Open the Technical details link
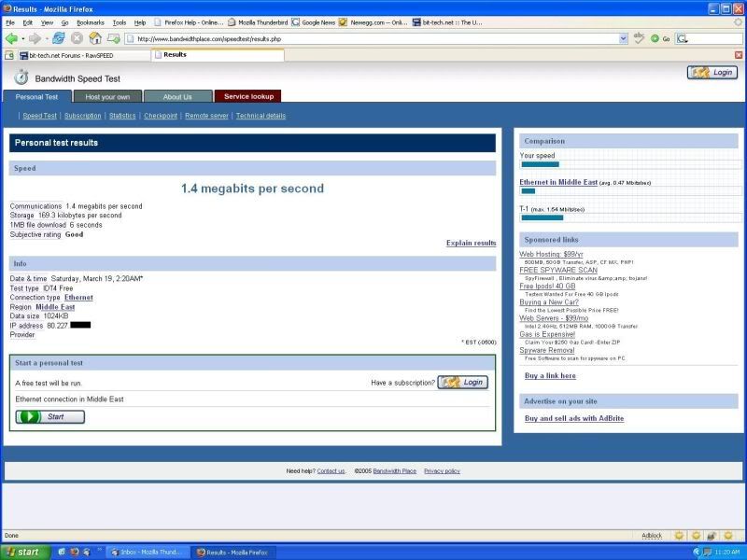The image size is (747, 560). (261, 116)
